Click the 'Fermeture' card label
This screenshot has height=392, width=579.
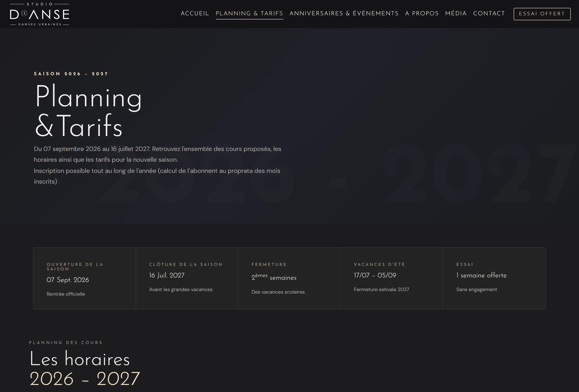coord(269,264)
